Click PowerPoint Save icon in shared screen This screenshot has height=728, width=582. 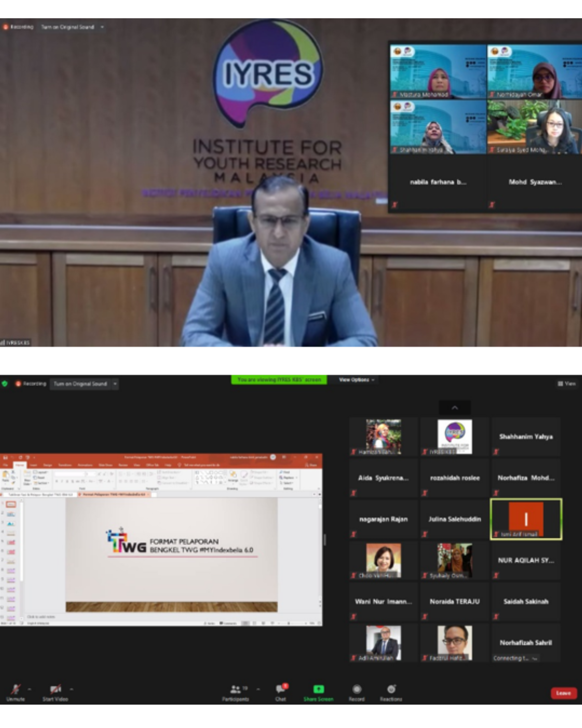5,458
